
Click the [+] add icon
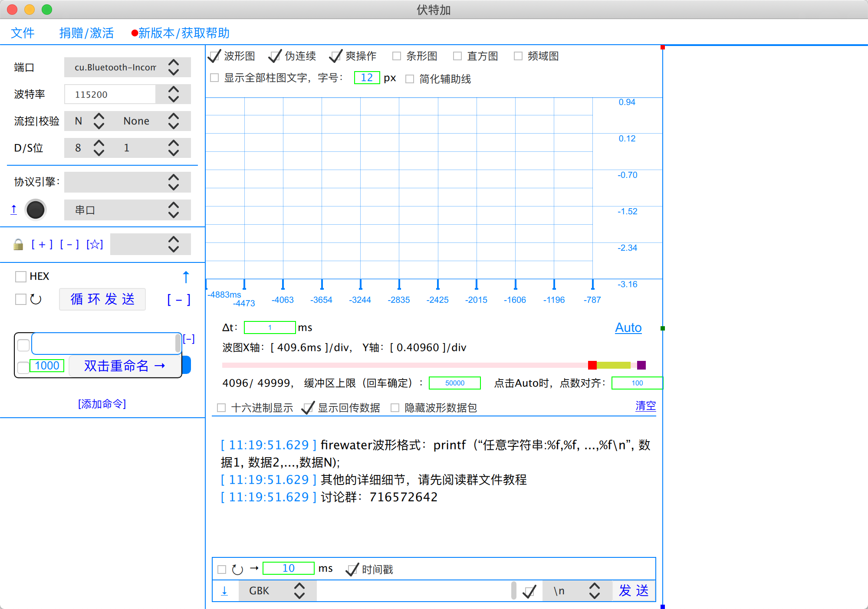tap(42, 245)
